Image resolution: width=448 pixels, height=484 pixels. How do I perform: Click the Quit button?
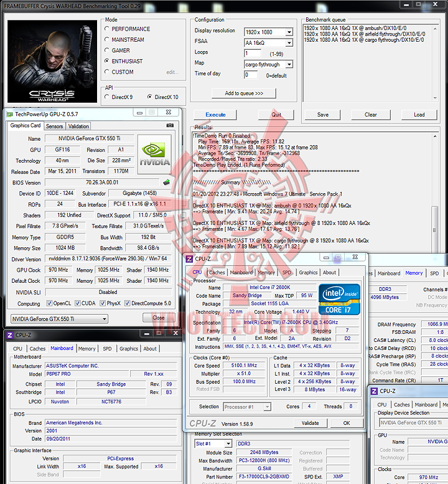pos(276,115)
